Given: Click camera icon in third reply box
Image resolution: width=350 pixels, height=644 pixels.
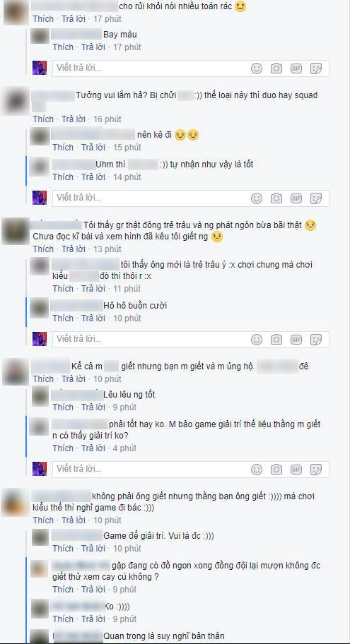Looking at the screenshot, I should [276, 340].
